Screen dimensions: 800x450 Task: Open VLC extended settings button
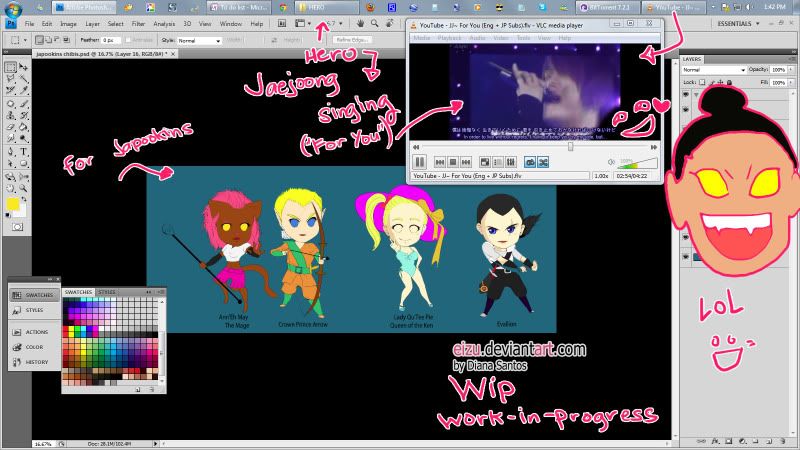[x=511, y=162]
